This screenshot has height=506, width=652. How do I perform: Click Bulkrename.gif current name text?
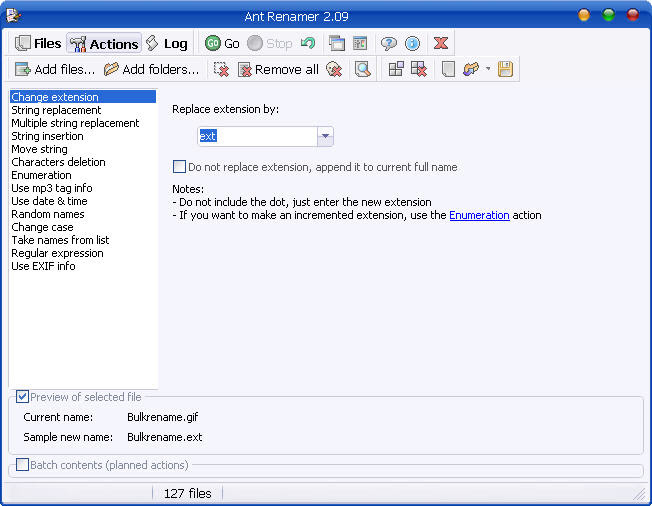tap(163, 417)
